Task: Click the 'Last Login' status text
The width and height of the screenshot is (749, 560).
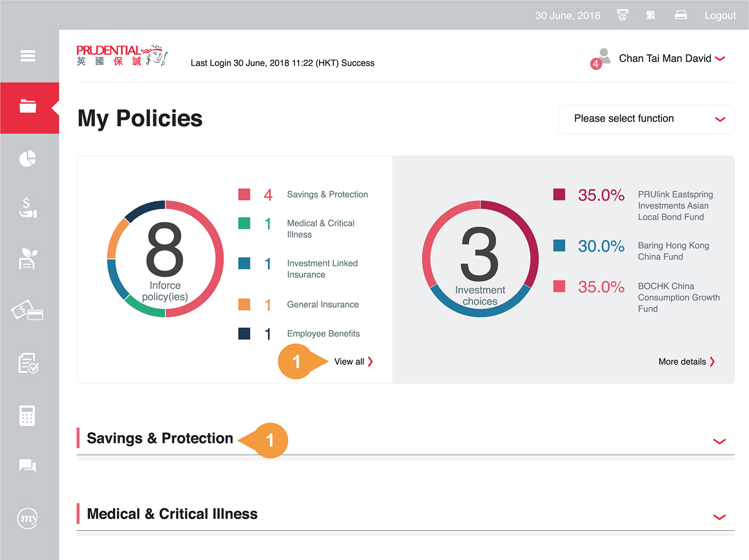Action: point(283,63)
